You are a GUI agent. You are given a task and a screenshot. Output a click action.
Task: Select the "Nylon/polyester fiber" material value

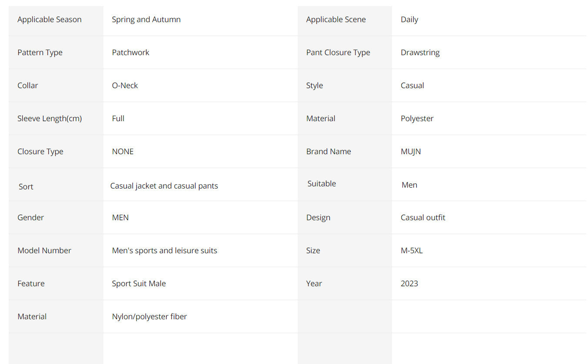149,317
